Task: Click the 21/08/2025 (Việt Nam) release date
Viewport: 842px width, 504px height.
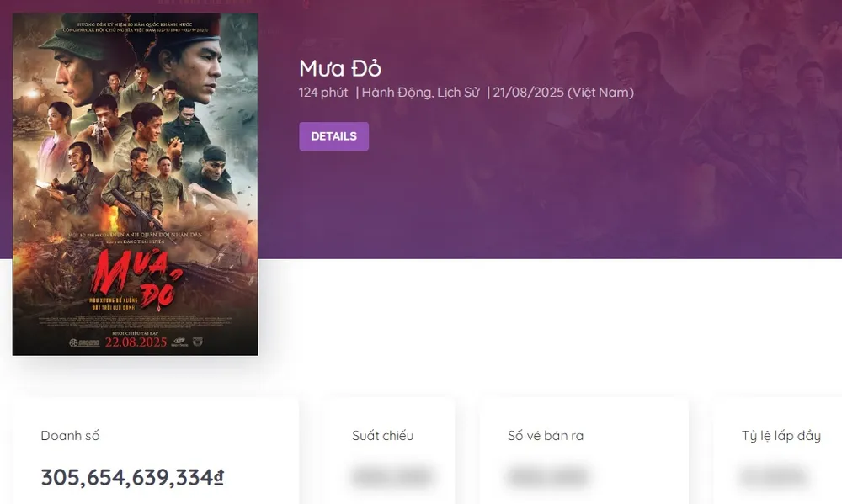Action: [x=562, y=93]
